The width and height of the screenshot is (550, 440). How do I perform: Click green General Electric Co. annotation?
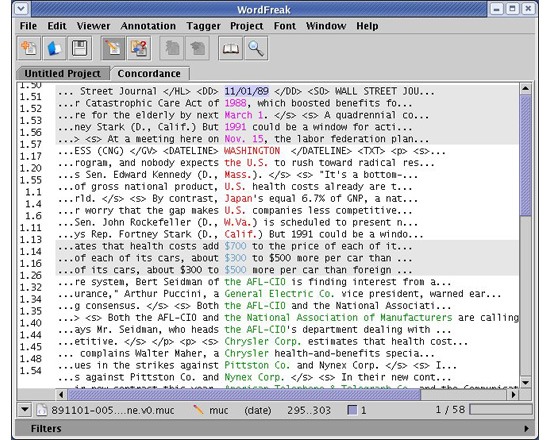279,294
